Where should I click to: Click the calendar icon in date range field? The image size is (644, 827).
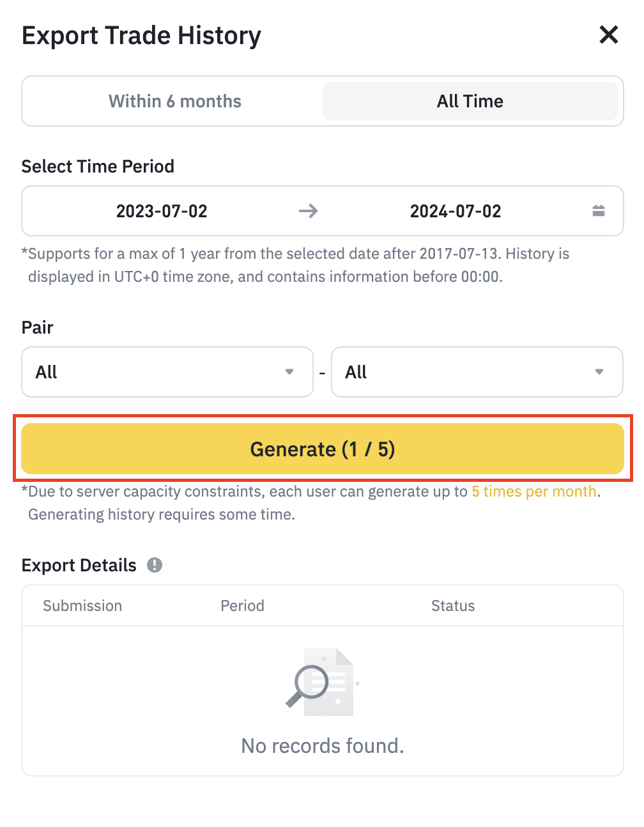tap(598, 211)
